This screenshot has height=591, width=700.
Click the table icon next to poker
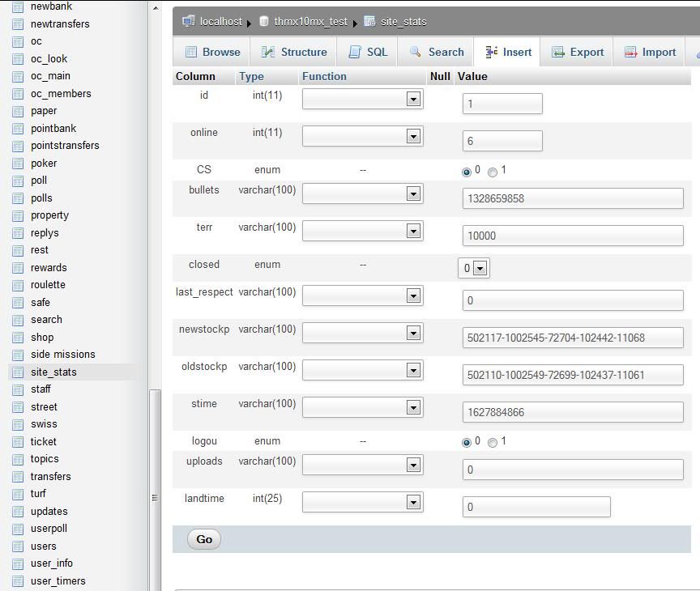18,164
